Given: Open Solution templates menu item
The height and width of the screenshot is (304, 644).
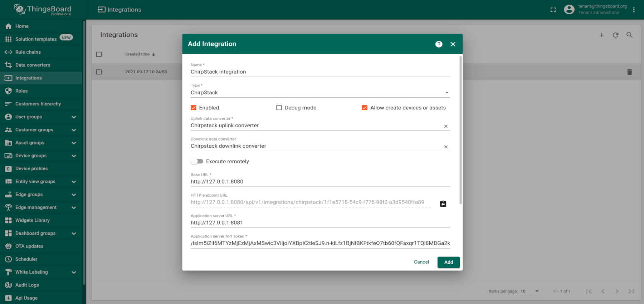Looking at the screenshot, I should (x=41, y=39).
